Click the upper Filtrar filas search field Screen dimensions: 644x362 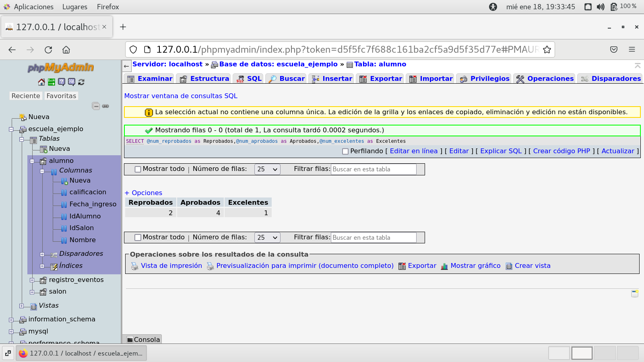(373, 169)
